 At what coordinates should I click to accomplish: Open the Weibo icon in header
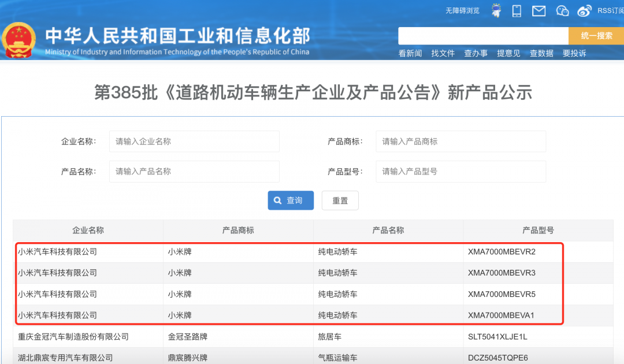(x=585, y=10)
